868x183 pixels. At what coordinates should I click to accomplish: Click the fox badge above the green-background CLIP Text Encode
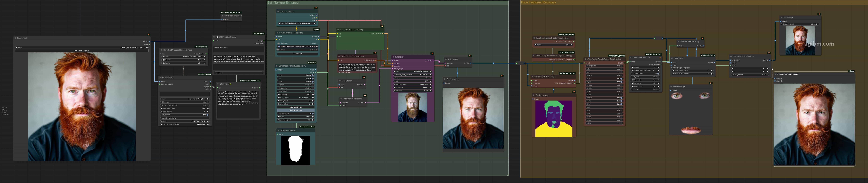(x=382, y=26)
